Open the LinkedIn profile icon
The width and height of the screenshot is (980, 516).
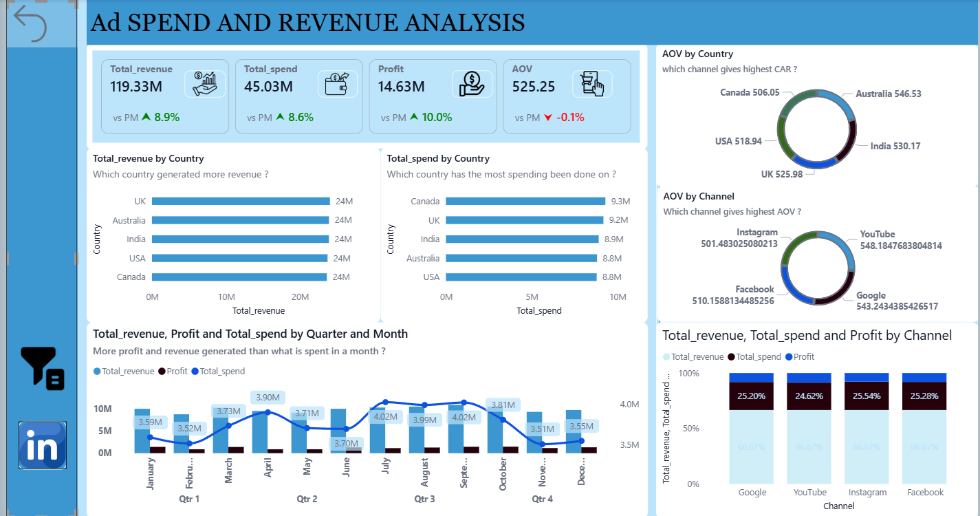(x=43, y=446)
